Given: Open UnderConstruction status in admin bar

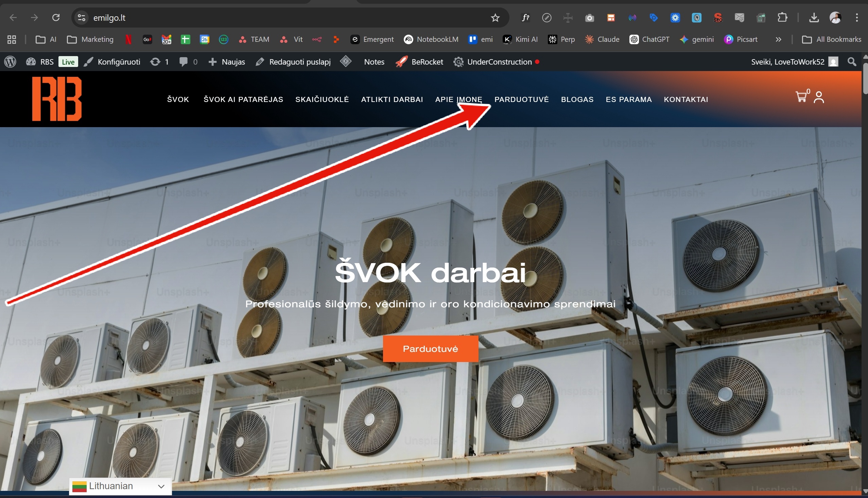Looking at the screenshot, I should (499, 62).
